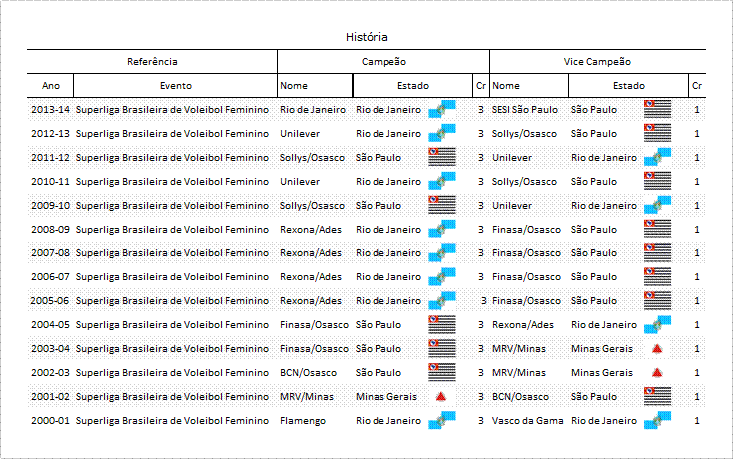
Task: Click São Paulo flag for runner-up BCN/Osasco 2001-02
Action: (657, 396)
